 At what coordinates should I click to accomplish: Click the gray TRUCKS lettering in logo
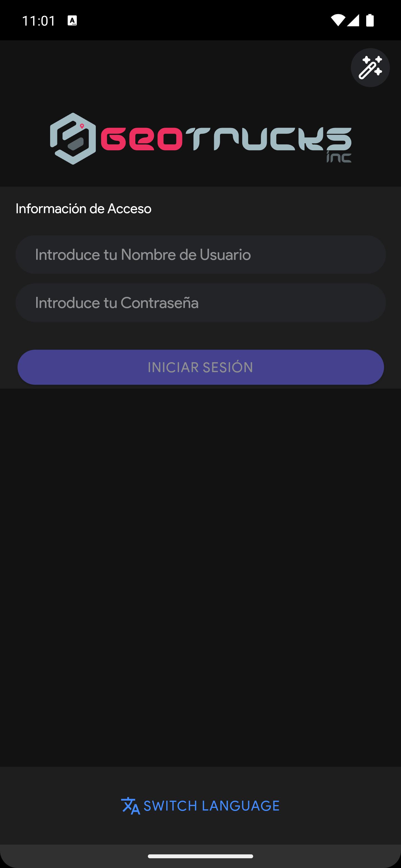[272, 139]
